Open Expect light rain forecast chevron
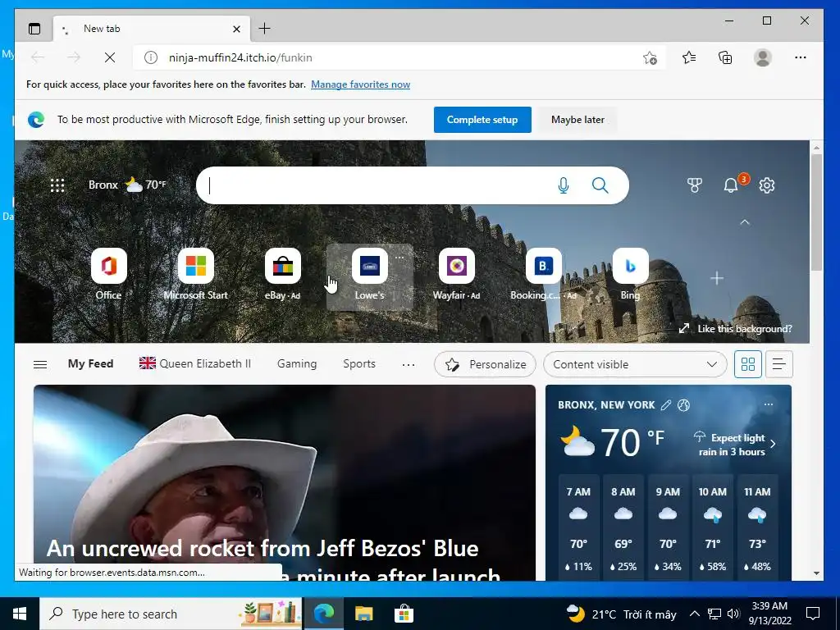 [773, 444]
